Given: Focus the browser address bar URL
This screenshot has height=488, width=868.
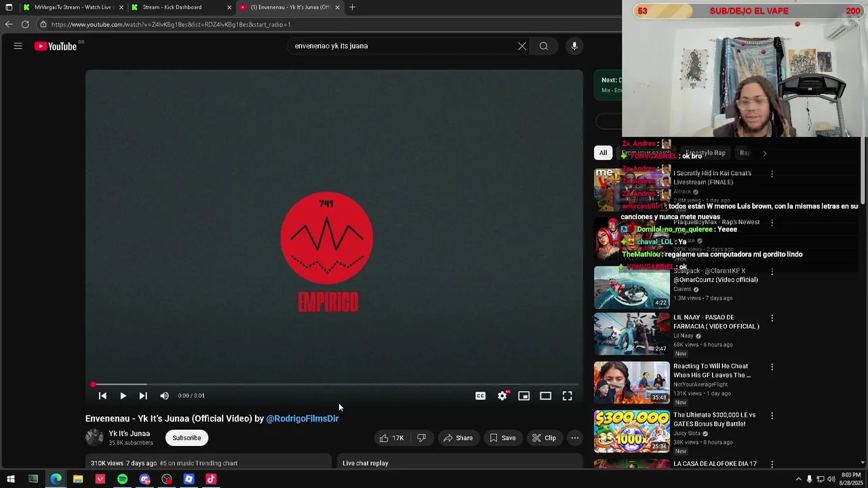Looking at the screenshot, I should [171, 24].
